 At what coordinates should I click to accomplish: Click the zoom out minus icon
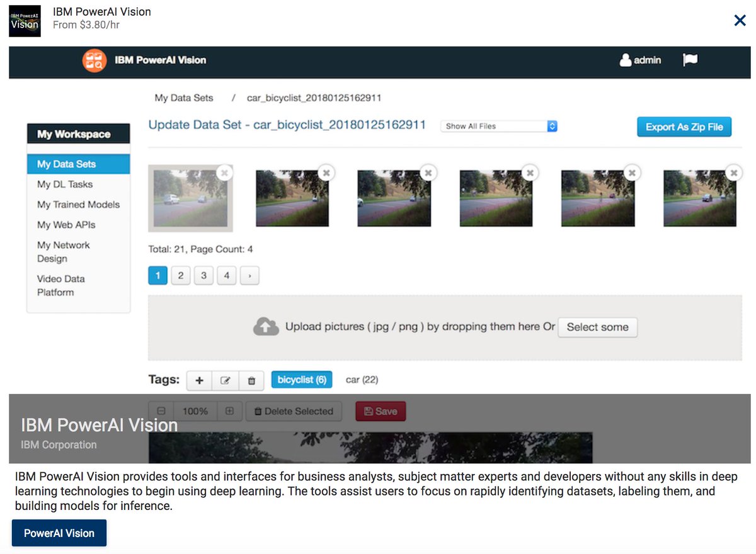(163, 411)
